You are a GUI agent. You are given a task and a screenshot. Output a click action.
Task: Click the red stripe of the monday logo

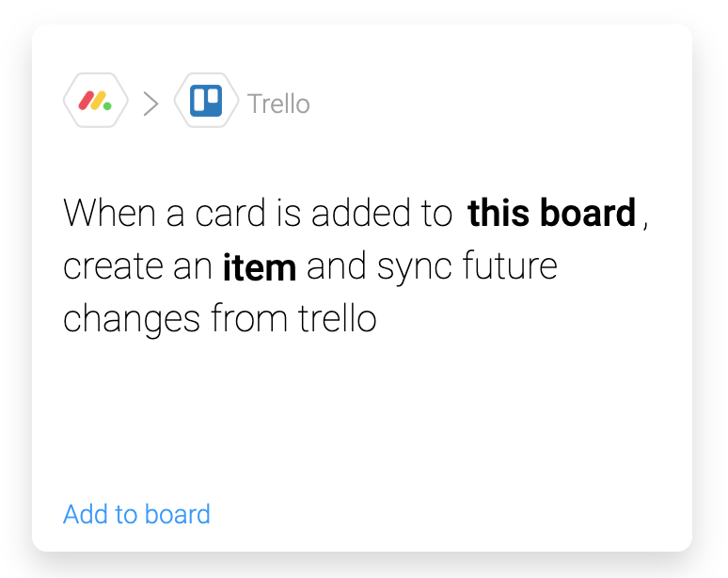(87, 101)
